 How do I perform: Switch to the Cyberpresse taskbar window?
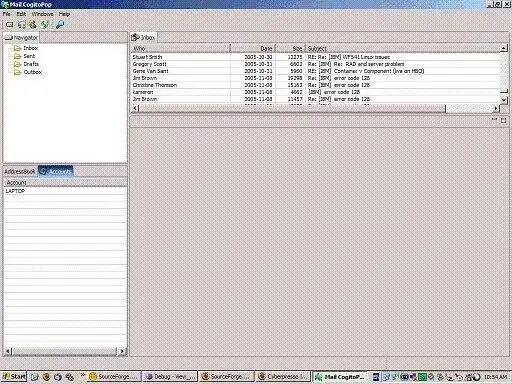(x=283, y=377)
